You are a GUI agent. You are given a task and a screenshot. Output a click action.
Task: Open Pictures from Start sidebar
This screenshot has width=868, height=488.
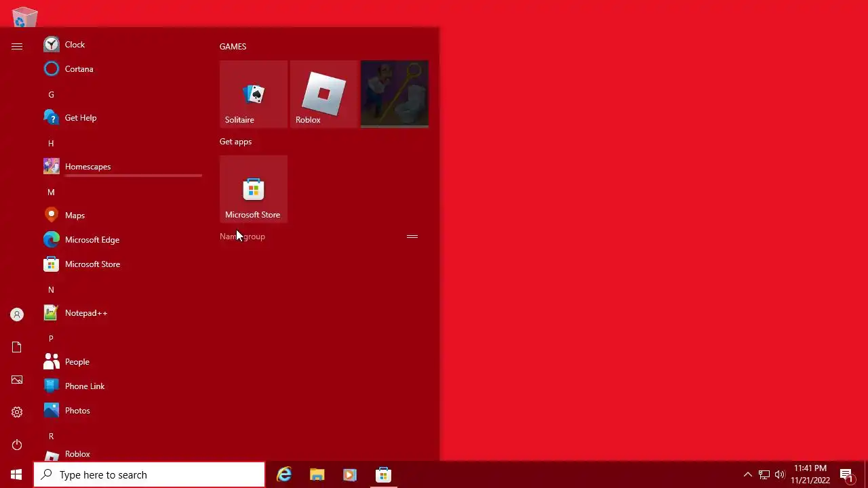(x=17, y=380)
